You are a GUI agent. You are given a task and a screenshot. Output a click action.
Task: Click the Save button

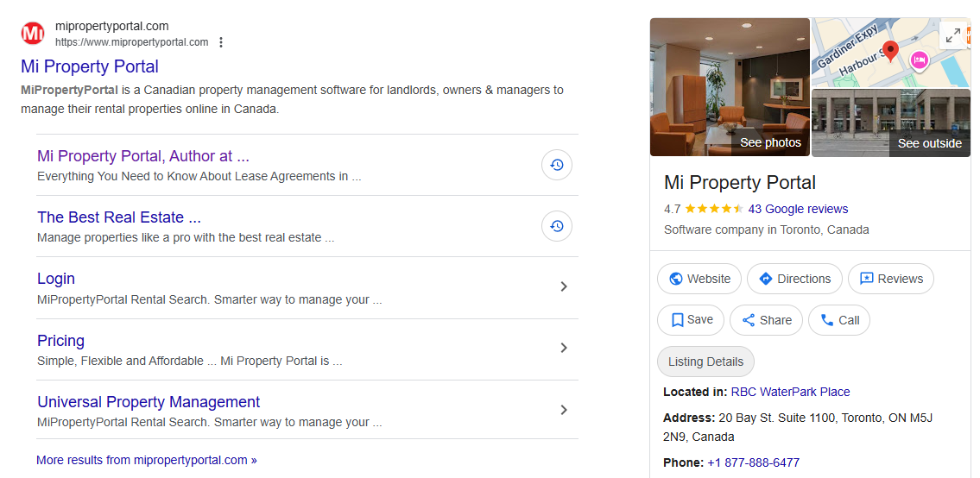690,320
